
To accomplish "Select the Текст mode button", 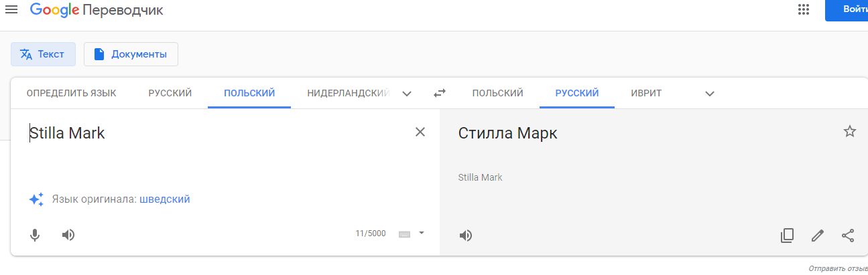I will 43,54.
